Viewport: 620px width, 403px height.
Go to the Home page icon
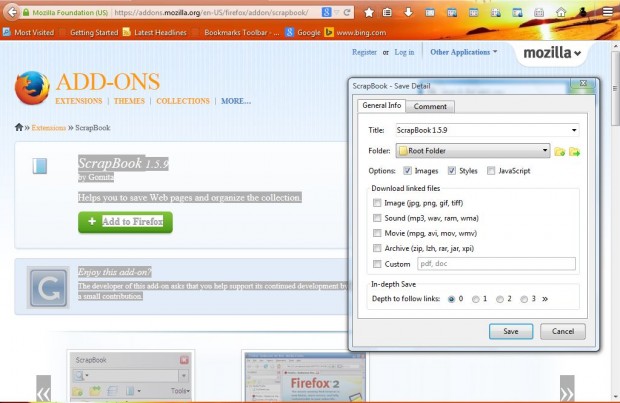[561, 13]
